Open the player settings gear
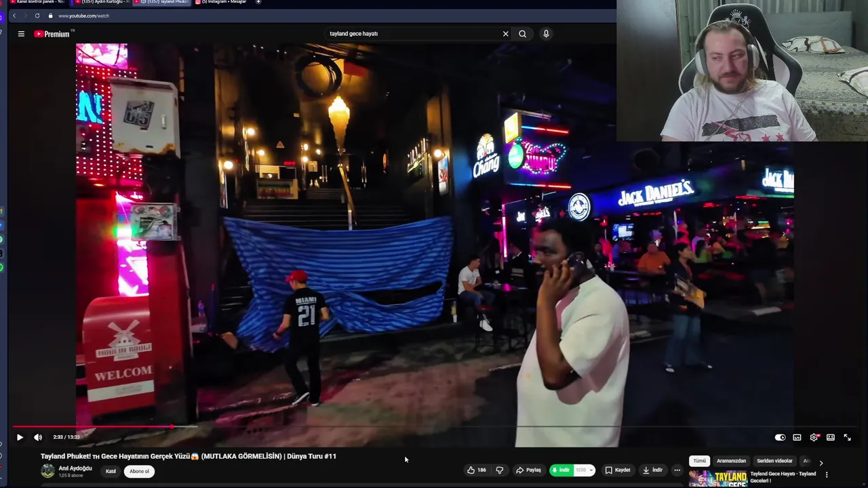Image resolution: width=868 pixels, height=488 pixels. pos(814,437)
